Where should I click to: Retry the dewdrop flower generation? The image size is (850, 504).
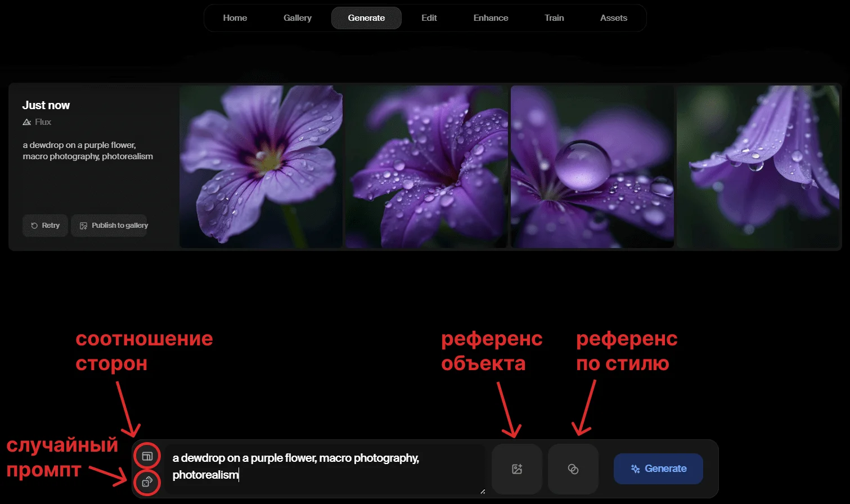click(x=45, y=225)
